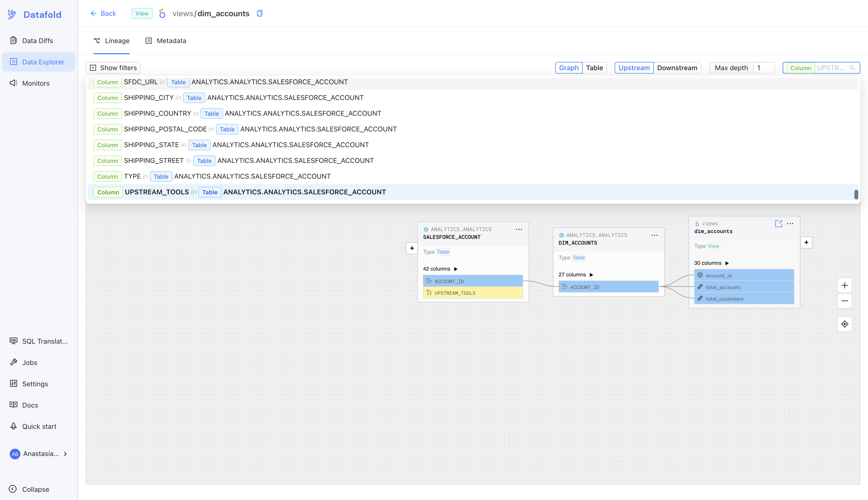Select Downstream lineage direction
The width and height of the screenshot is (868, 500).
677,68
